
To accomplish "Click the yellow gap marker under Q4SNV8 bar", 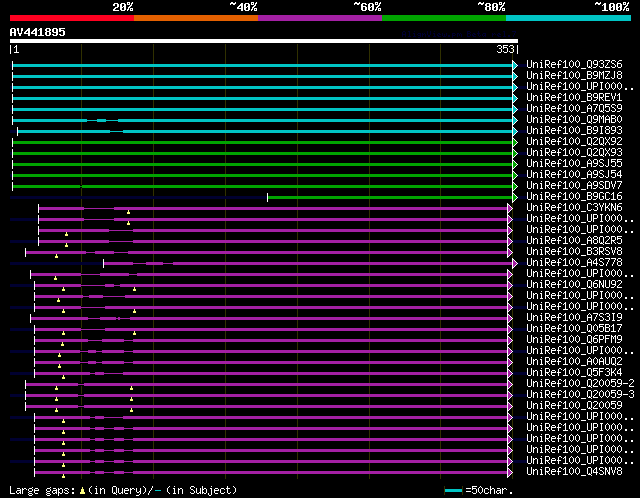I will coord(63,476).
